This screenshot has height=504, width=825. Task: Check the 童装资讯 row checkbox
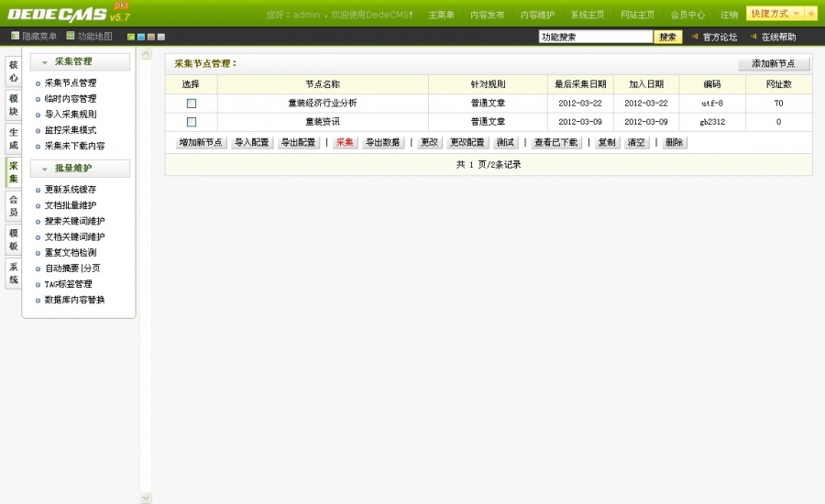click(x=192, y=122)
